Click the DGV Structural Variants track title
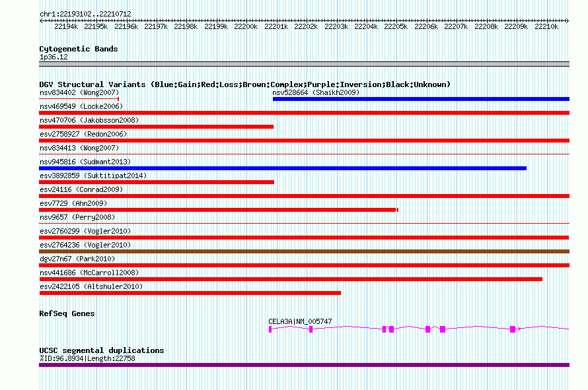The width and height of the screenshot is (588, 390). click(245, 84)
